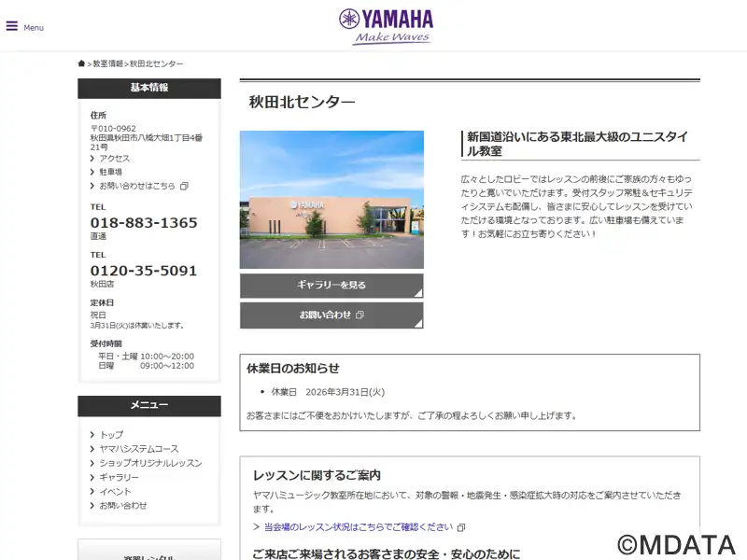
Task: Click the 秋田北センター page title
Action: click(302, 102)
